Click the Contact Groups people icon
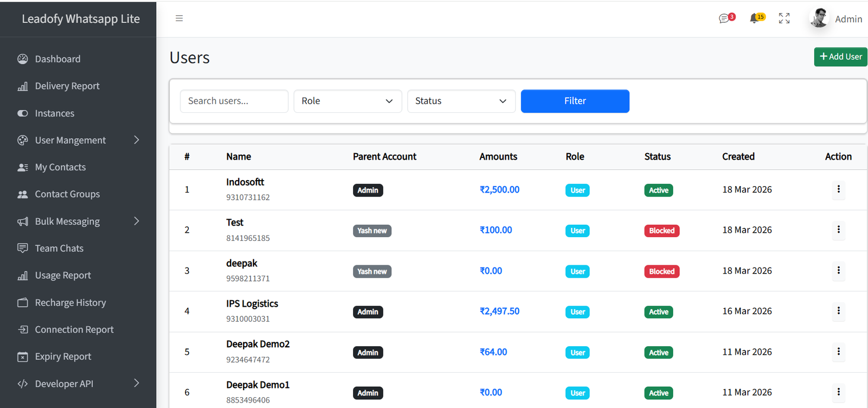This screenshot has height=408, width=868. point(22,194)
